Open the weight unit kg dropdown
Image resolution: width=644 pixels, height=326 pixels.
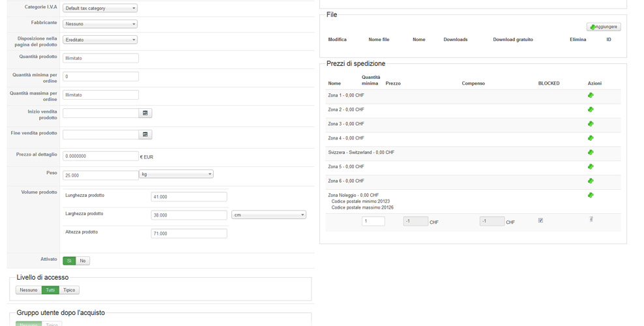[x=176, y=174]
